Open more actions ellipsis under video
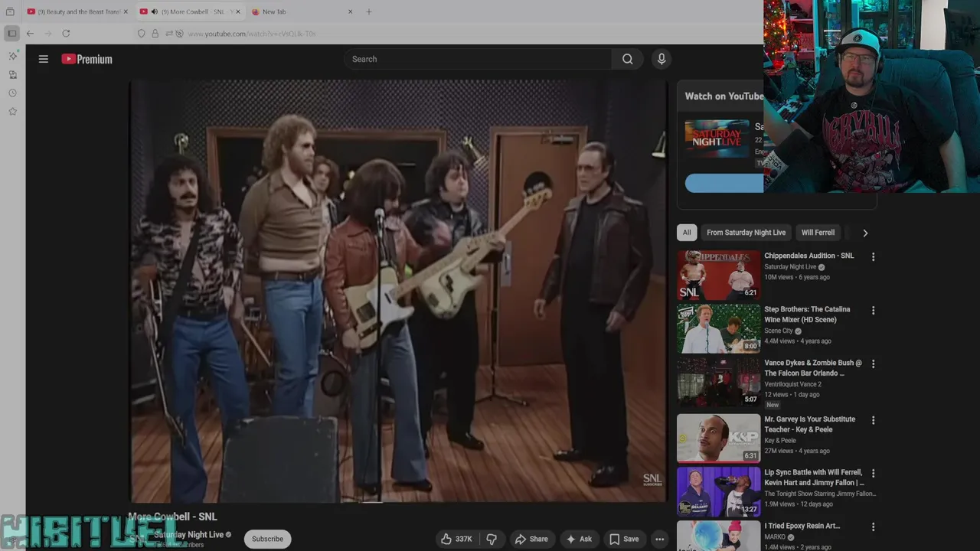Viewport: 980px width, 551px height. pyautogui.click(x=659, y=539)
